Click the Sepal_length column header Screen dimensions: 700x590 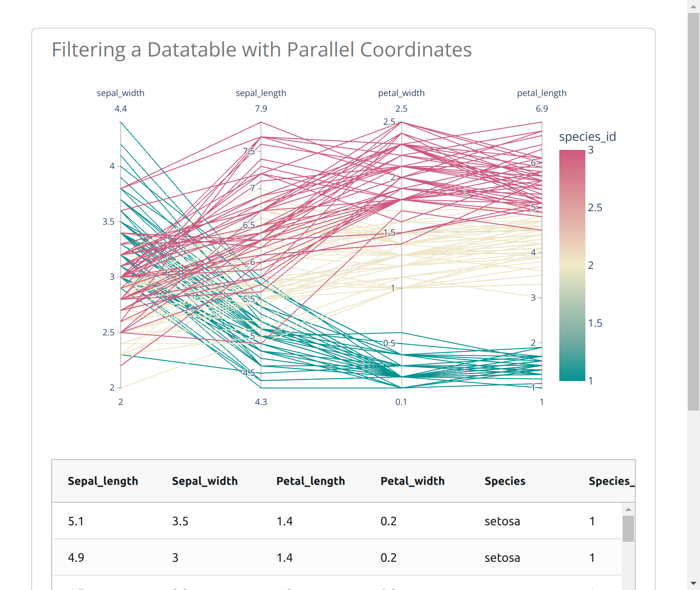click(x=103, y=481)
